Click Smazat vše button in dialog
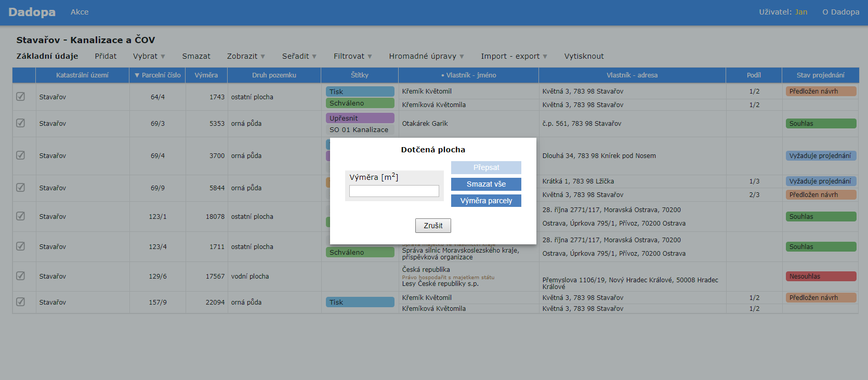This screenshot has width=868, height=380. pos(486,184)
